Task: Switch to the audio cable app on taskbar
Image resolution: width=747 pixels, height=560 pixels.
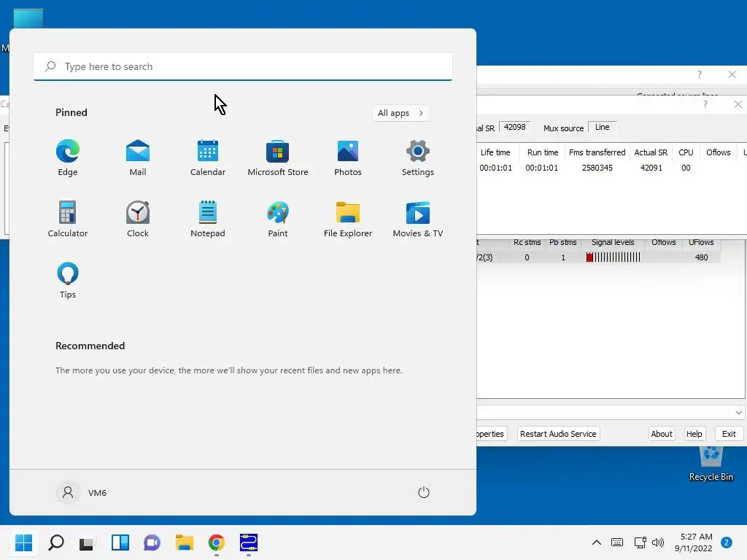Action: point(249,542)
